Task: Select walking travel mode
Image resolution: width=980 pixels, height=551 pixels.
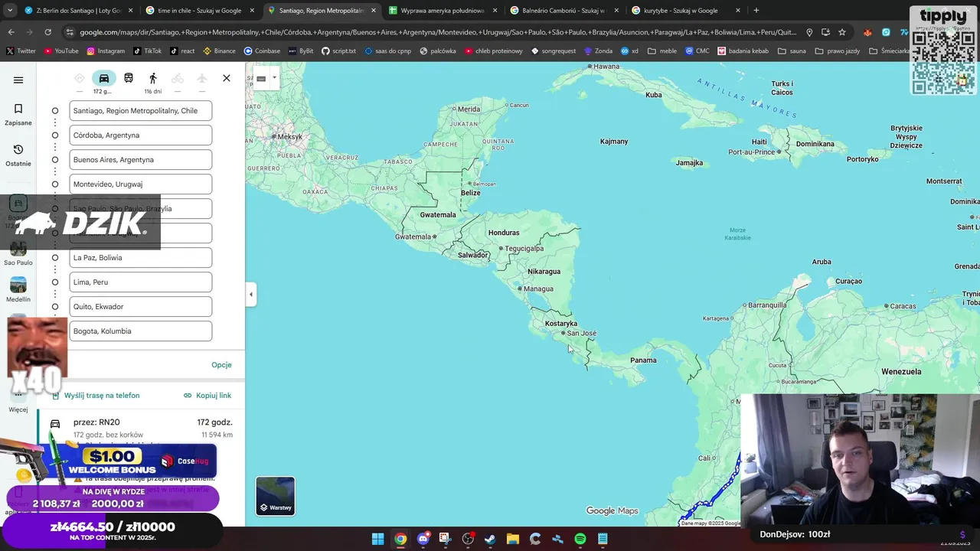Action: tap(153, 79)
